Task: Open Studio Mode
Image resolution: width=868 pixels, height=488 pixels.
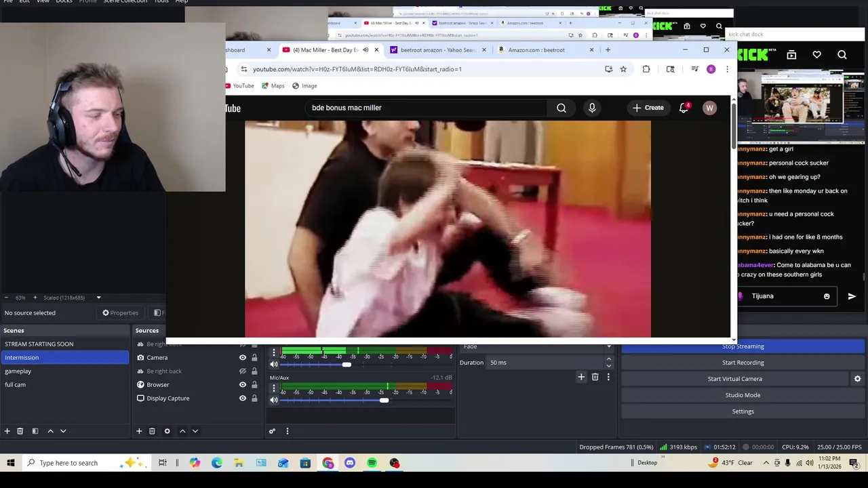Action: click(x=743, y=395)
